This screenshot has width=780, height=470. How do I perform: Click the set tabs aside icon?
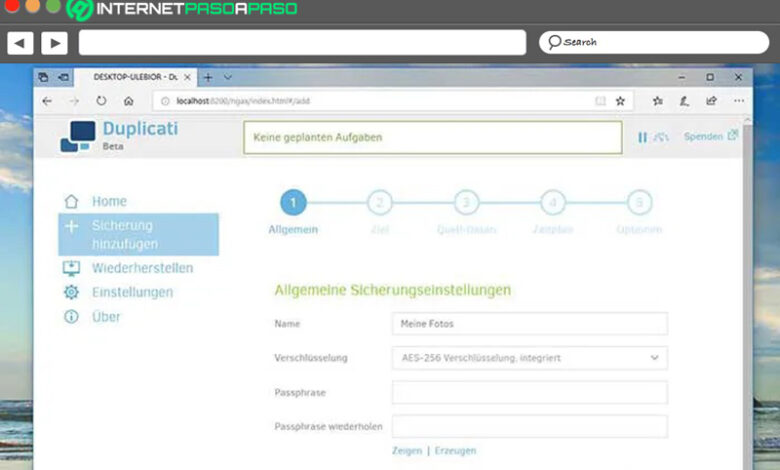[64, 77]
